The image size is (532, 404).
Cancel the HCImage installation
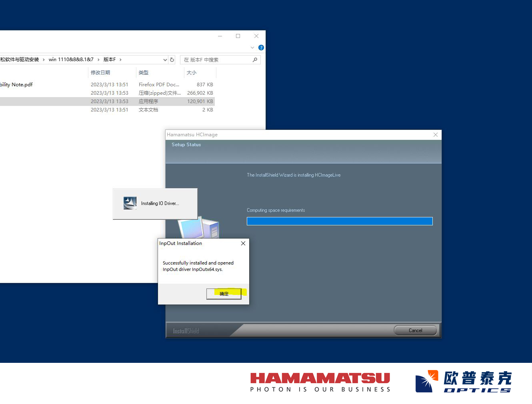[x=415, y=330]
